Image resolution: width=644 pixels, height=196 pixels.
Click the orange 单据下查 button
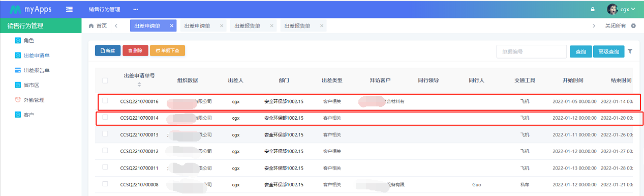pos(167,50)
